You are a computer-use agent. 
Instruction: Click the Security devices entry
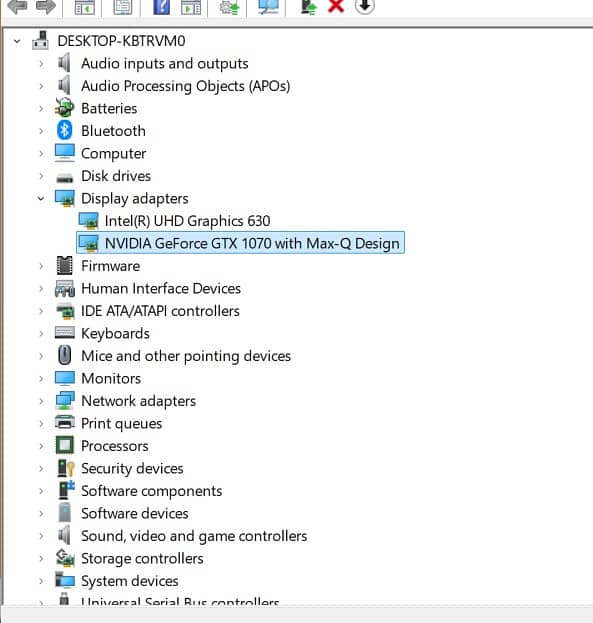coord(132,468)
